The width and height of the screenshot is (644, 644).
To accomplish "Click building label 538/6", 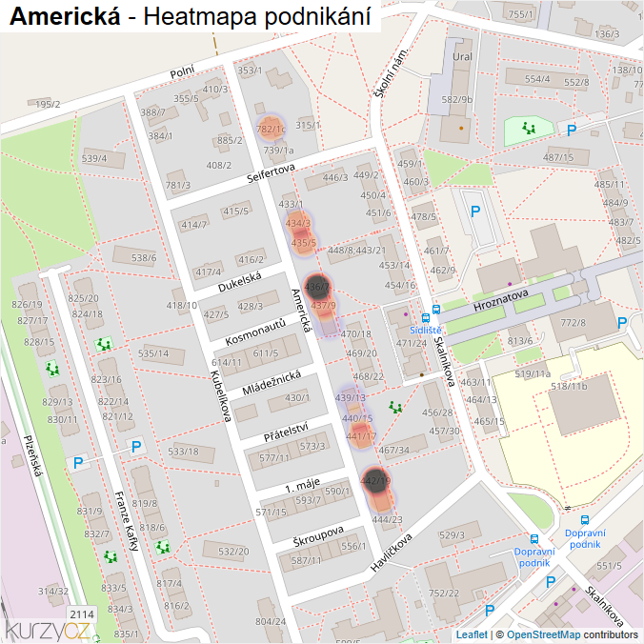I will (x=144, y=257).
